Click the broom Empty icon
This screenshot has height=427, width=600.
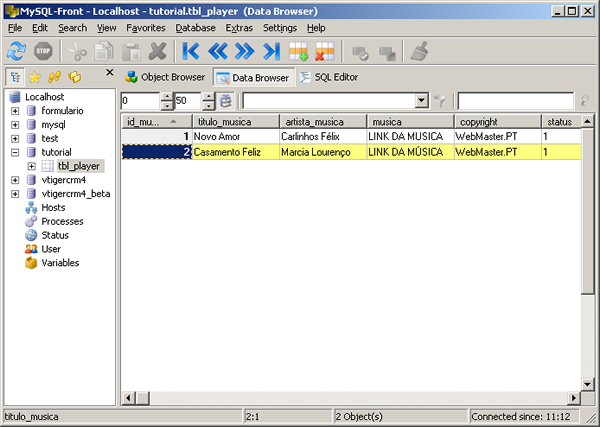coord(420,51)
